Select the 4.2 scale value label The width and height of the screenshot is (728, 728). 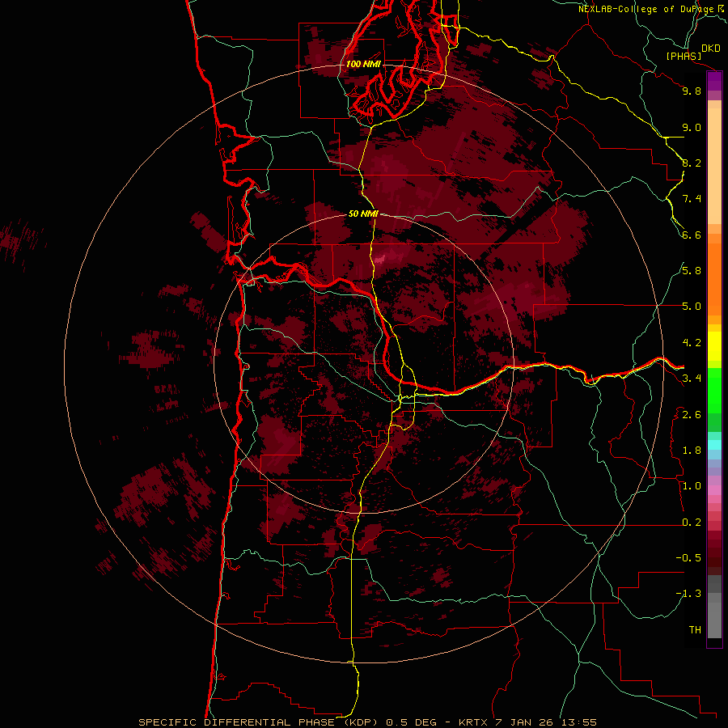coord(692,343)
